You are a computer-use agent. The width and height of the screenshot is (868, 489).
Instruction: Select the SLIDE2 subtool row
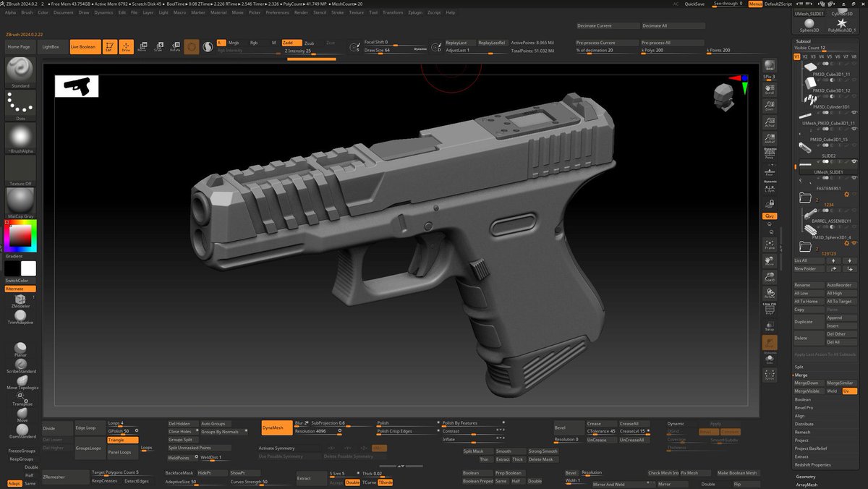click(827, 149)
